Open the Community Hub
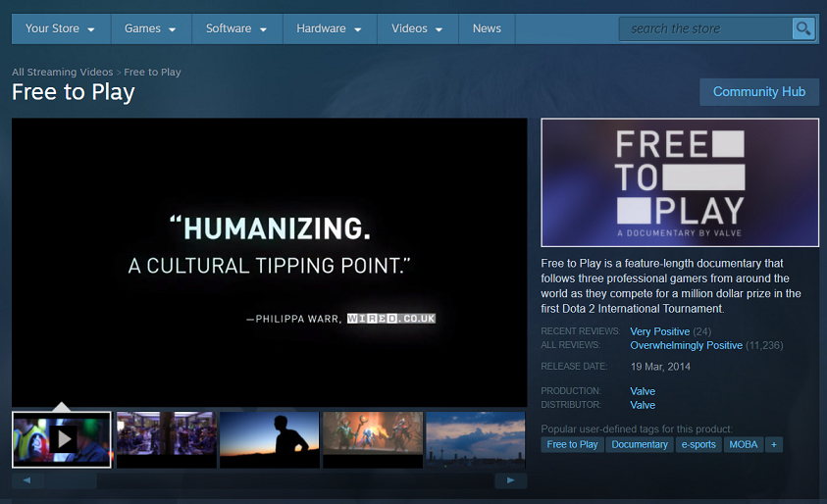The width and height of the screenshot is (827, 504). click(759, 92)
